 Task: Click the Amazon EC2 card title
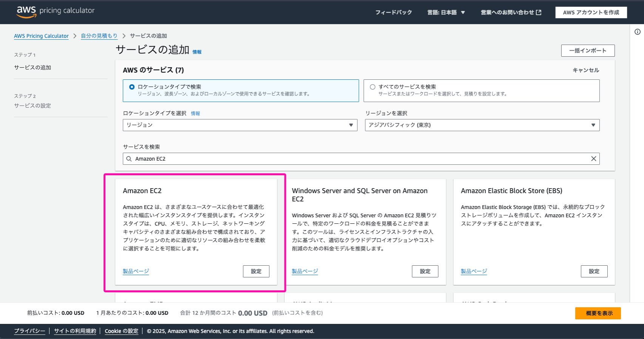(142, 191)
